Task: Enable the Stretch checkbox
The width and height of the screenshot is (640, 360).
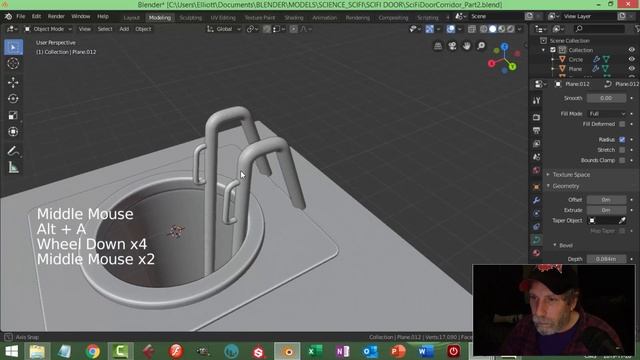Action: [622, 150]
